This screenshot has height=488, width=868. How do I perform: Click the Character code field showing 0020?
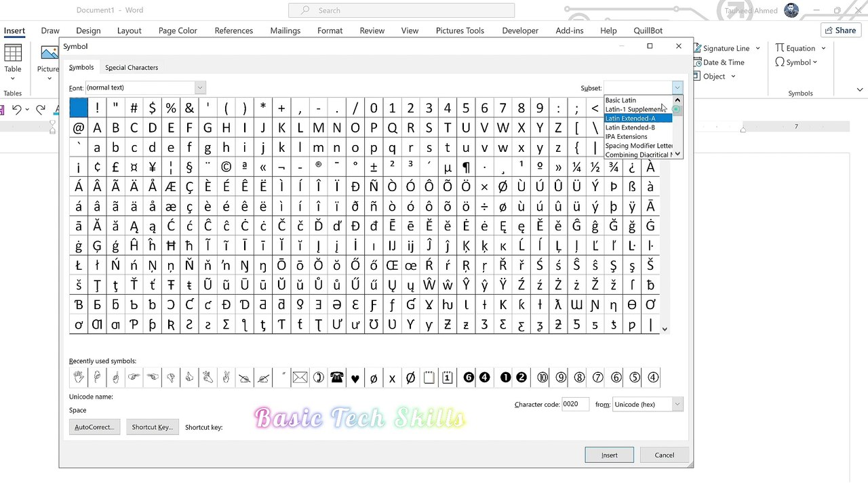click(x=575, y=404)
